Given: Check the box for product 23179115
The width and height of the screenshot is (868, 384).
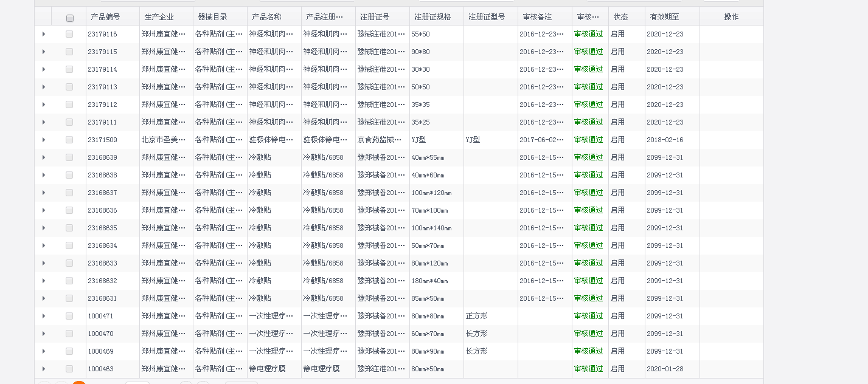Looking at the screenshot, I should point(69,52).
